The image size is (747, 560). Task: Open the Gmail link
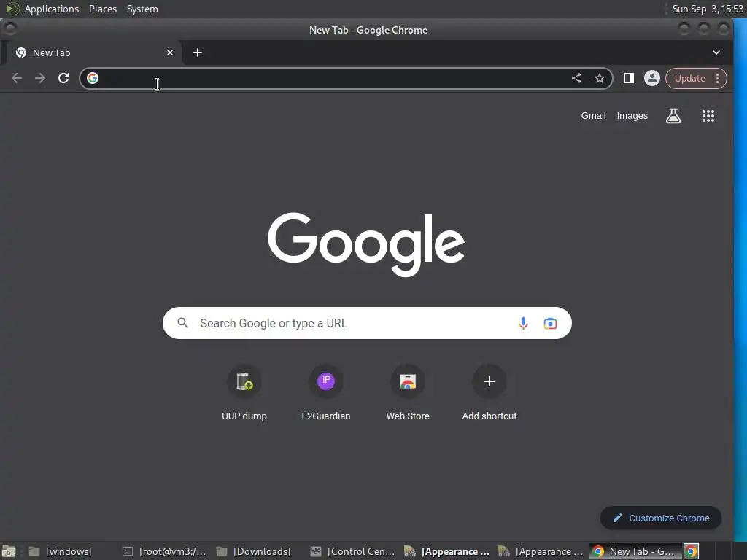click(x=593, y=116)
